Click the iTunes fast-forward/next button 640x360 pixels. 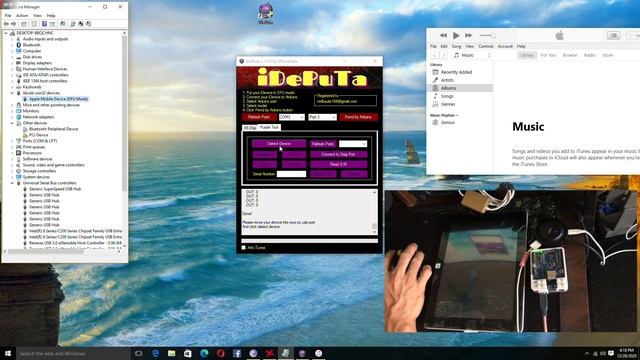tap(469, 36)
